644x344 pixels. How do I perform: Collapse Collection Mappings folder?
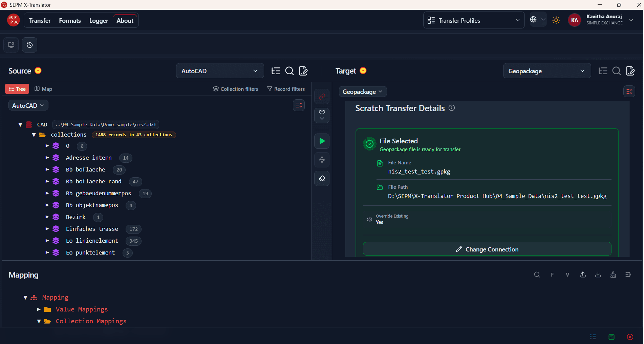click(39, 321)
